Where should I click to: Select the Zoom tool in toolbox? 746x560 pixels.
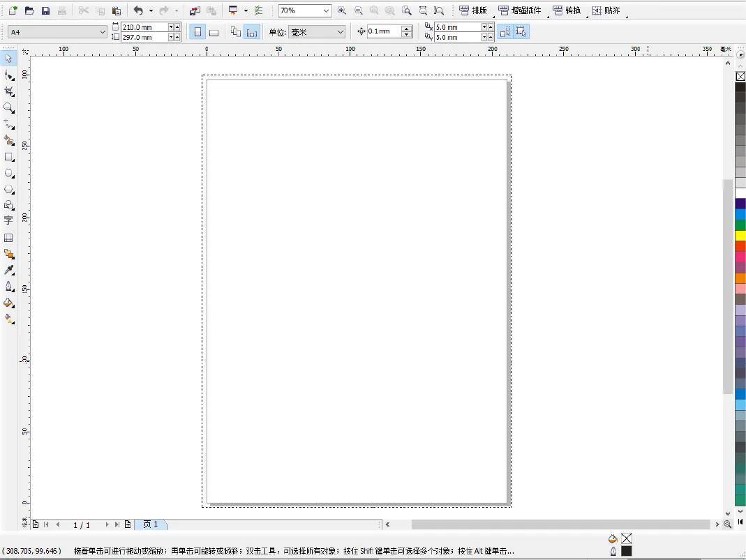(8, 108)
